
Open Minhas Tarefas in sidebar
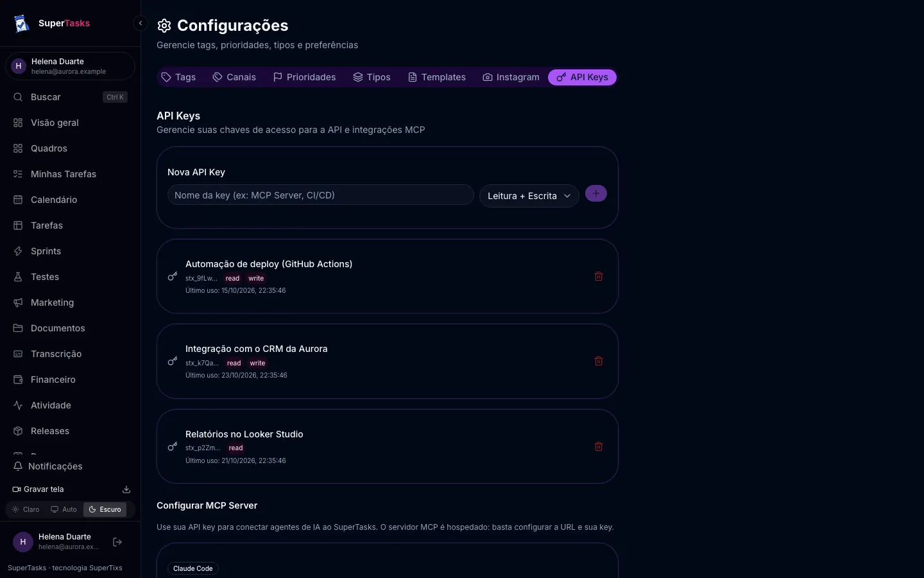tap(70, 174)
